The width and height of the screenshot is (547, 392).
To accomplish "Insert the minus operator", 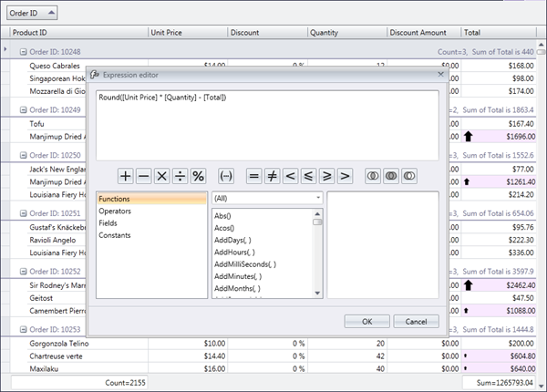I will (x=143, y=176).
